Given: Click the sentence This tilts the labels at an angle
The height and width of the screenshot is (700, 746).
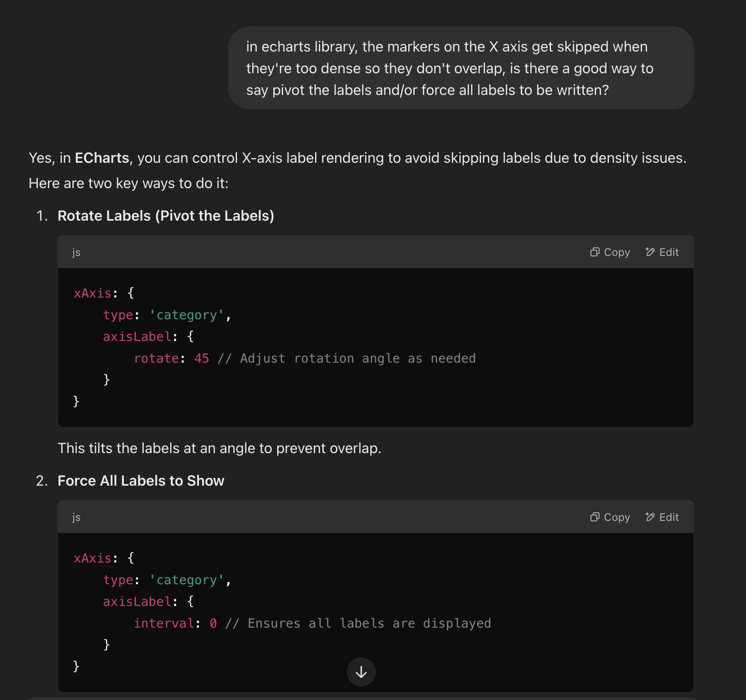Looking at the screenshot, I should tap(219, 448).
